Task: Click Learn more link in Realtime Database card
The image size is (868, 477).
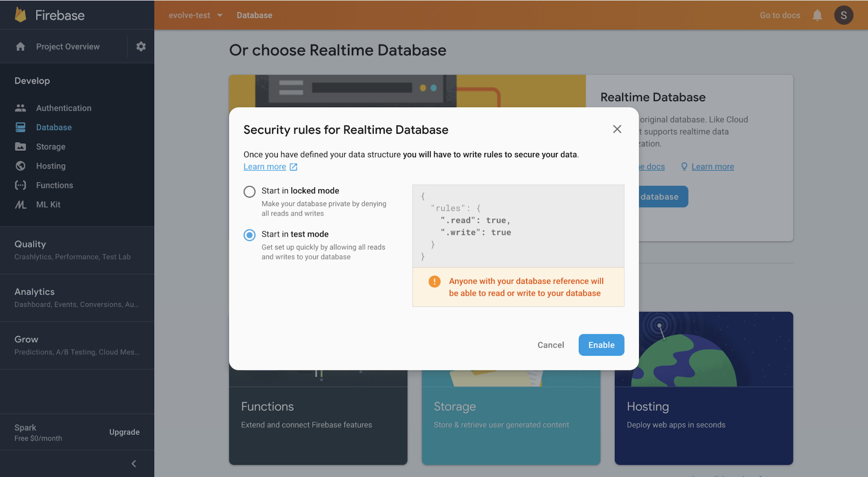Action: 713,166
